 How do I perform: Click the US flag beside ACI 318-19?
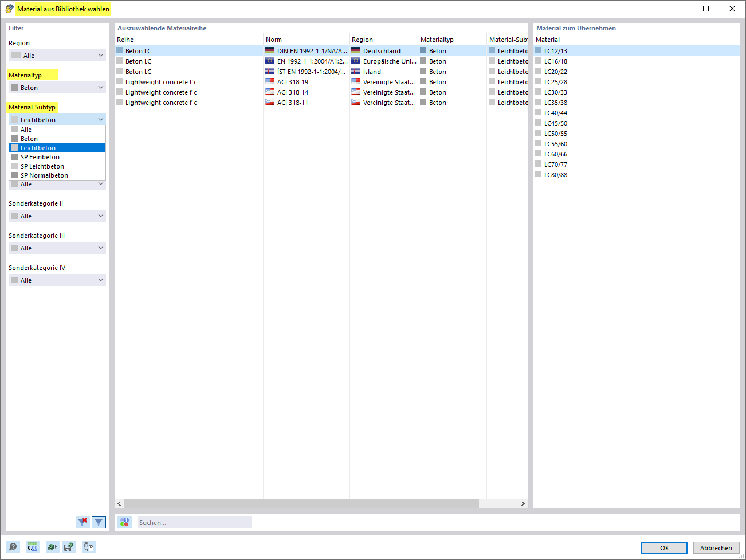click(270, 81)
